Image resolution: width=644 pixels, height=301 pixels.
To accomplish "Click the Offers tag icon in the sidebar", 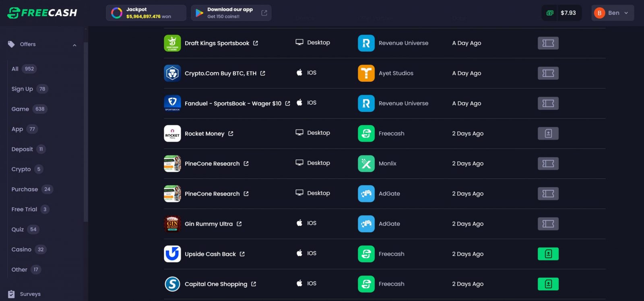I will point(11,44).
